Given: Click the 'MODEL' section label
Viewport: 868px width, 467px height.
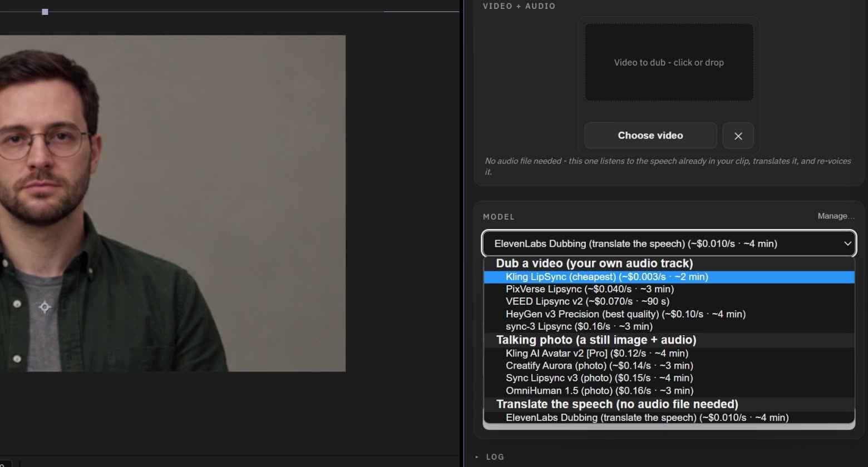Looking at the screenshot, I should click(x=499, y=217).
